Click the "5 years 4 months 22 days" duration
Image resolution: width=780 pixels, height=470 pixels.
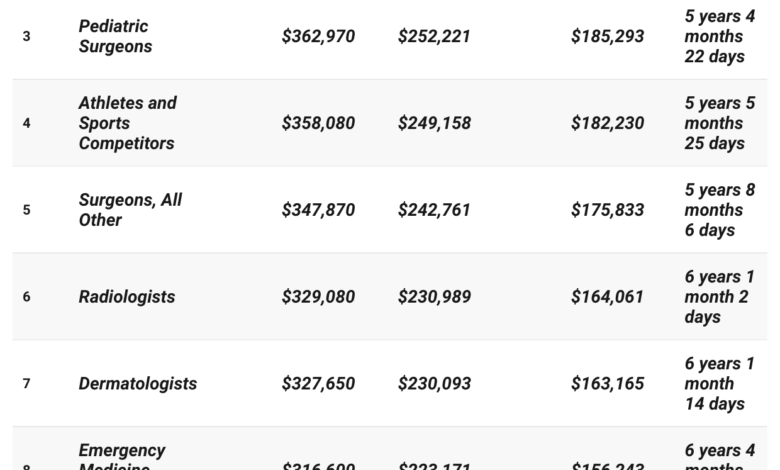pyautogui.click(x=719, y=36)
